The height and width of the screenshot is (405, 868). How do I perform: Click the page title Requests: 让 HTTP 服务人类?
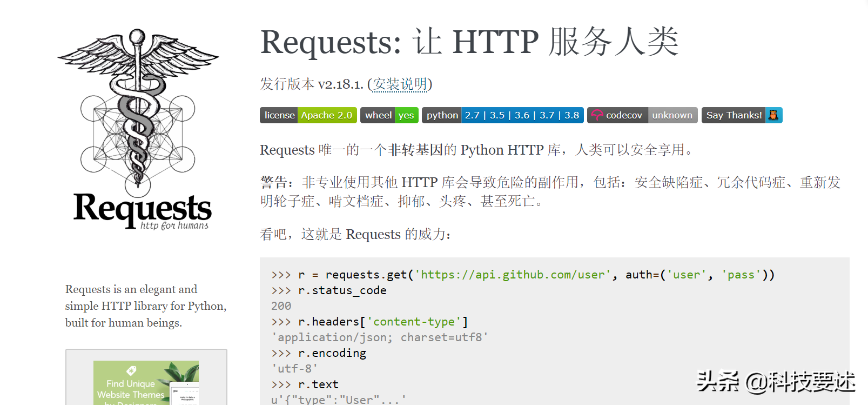coord(469,42)
